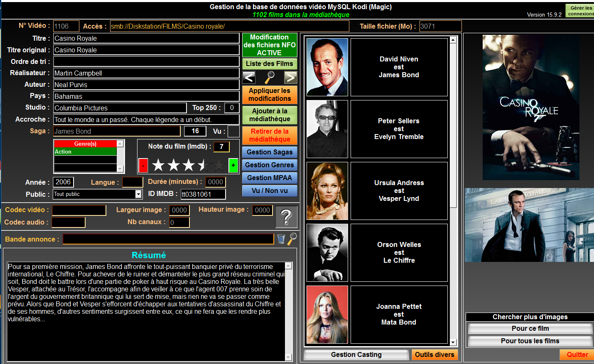The image size is (594, 364).
Task: Click the Codec vidéo field
Action: 79,210
